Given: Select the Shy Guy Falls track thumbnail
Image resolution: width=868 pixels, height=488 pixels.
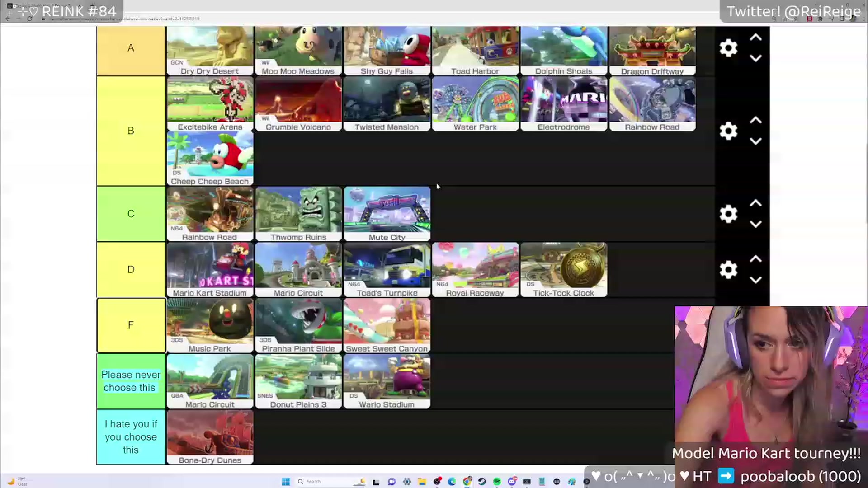Looking at the screenshot, I should (x=387, y=51).
